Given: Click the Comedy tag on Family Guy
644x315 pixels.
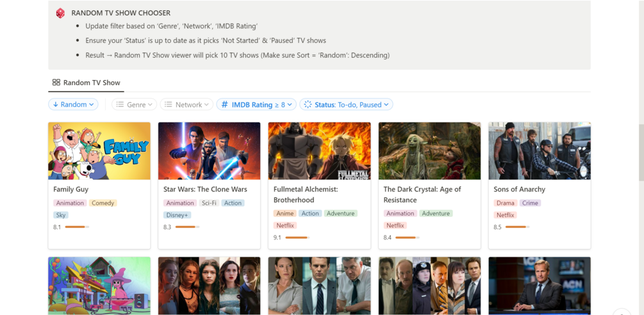Looking at the screenshot, I should (x=103, y=203).
